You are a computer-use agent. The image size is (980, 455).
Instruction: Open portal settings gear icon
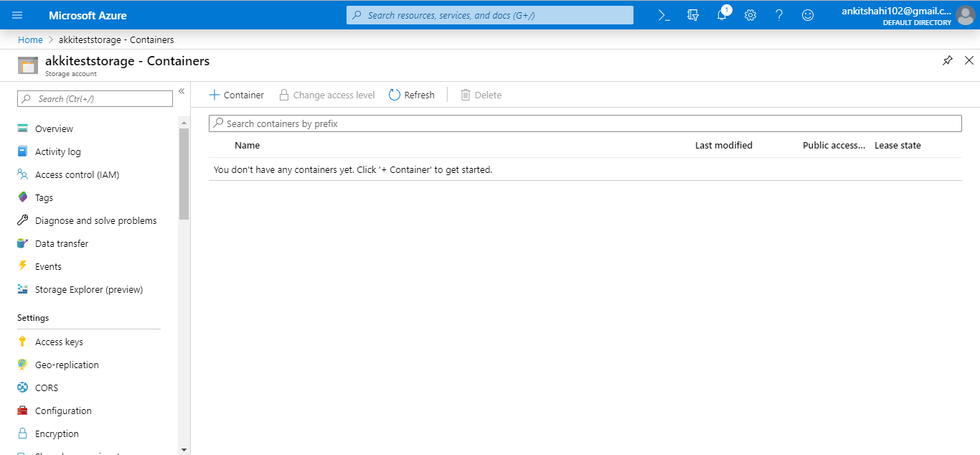[750, 15]
